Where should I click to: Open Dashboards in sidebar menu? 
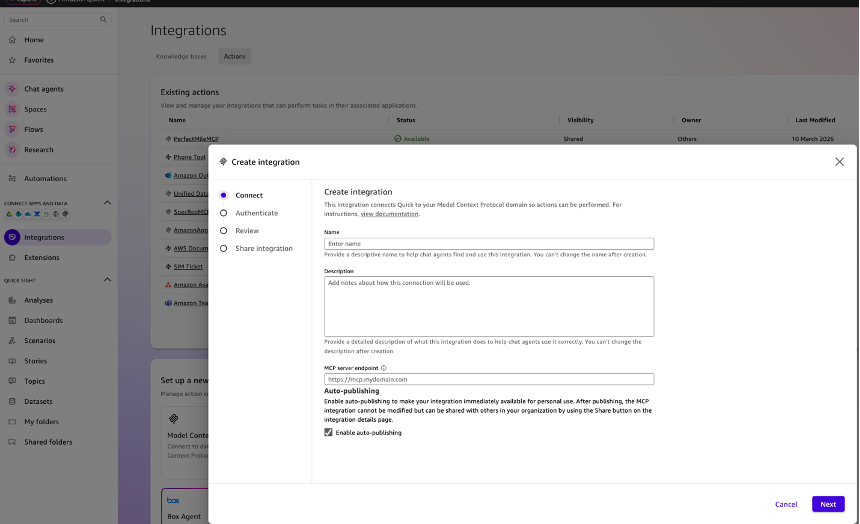pyautogui.click(x=43, y=320)
